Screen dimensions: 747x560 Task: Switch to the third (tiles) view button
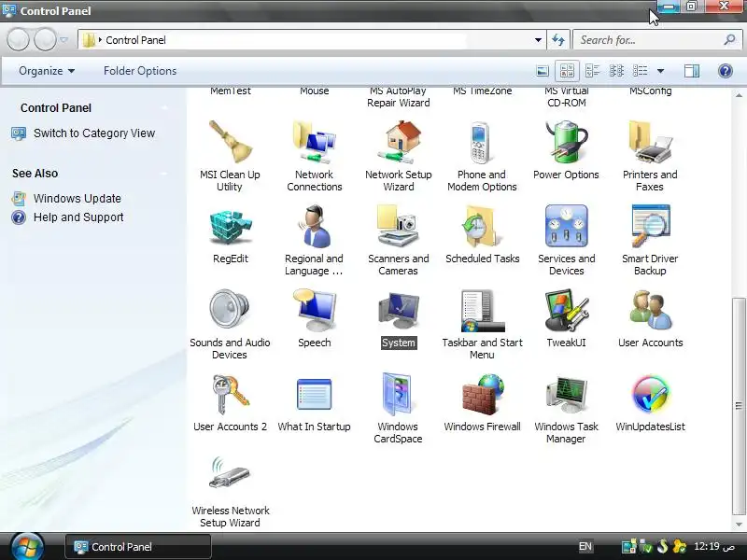pyautogui.click(x=592, y=71)
